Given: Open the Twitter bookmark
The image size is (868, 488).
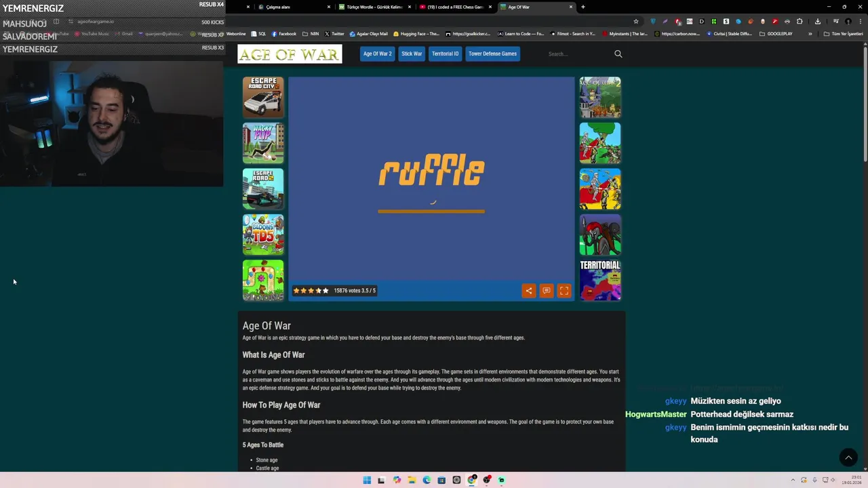Looking at the screenshot, I should tap(334, 34).
